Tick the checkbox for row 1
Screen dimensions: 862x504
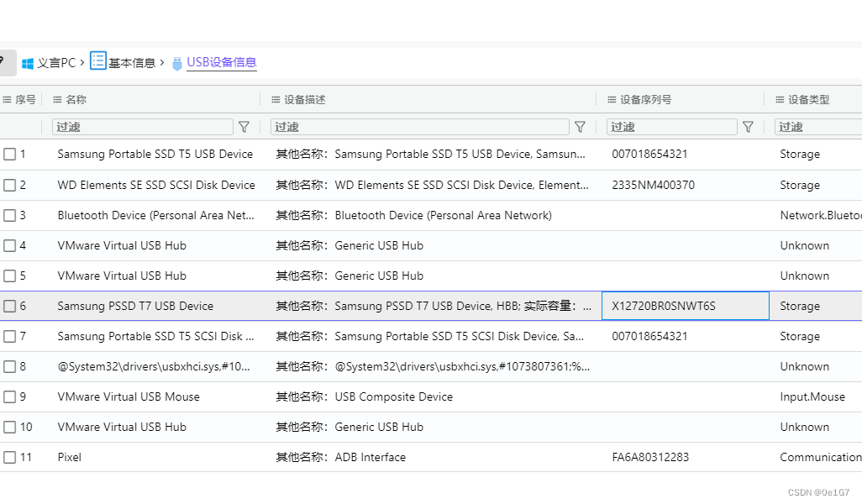point(9,154)
